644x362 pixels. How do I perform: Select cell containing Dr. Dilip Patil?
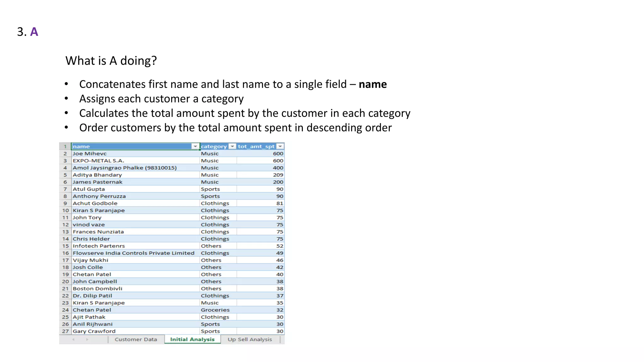click(136, 296)
